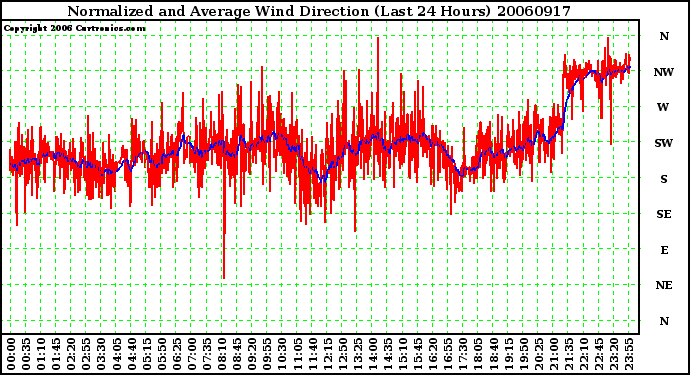Select the 02:55 time label
The height and width of the screenshot is (375, 690).
click(86, 354)
